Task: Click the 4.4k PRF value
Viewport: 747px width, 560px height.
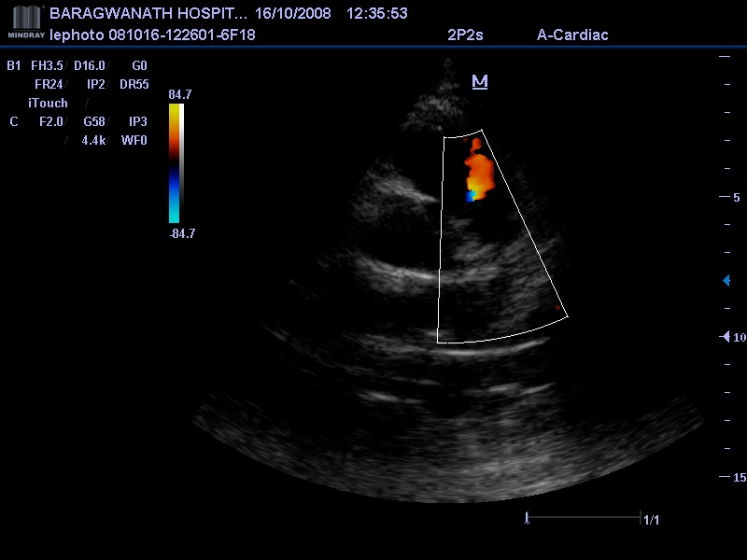Action: pyautogui.click(x=93, y=140)
